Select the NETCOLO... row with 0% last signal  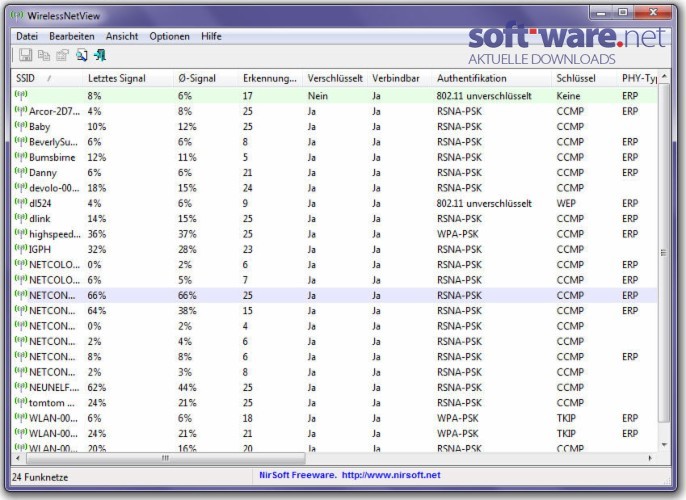[x=334, y=265]
